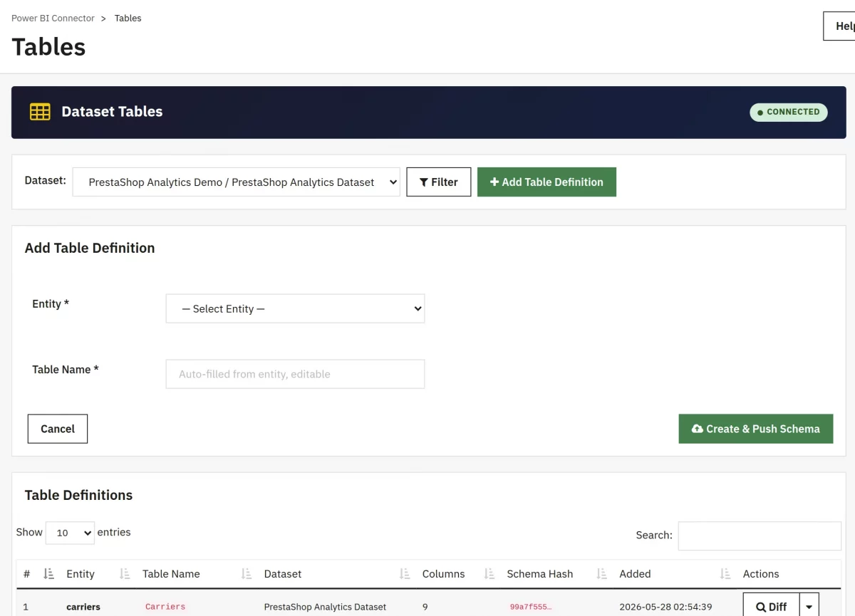Click the '99a7f555…' schema hash
The width and height of the screenshot is (855, 616).
click(x=531, y=607)
